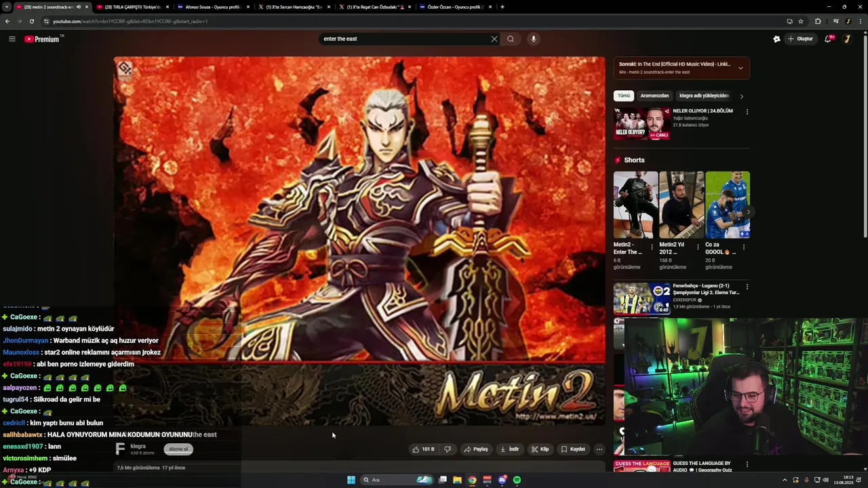The height and width of the screenshot is (488, 868).
Task: Open the Oluştur create button
Action: pyautogui.click(x=800, y=39)
